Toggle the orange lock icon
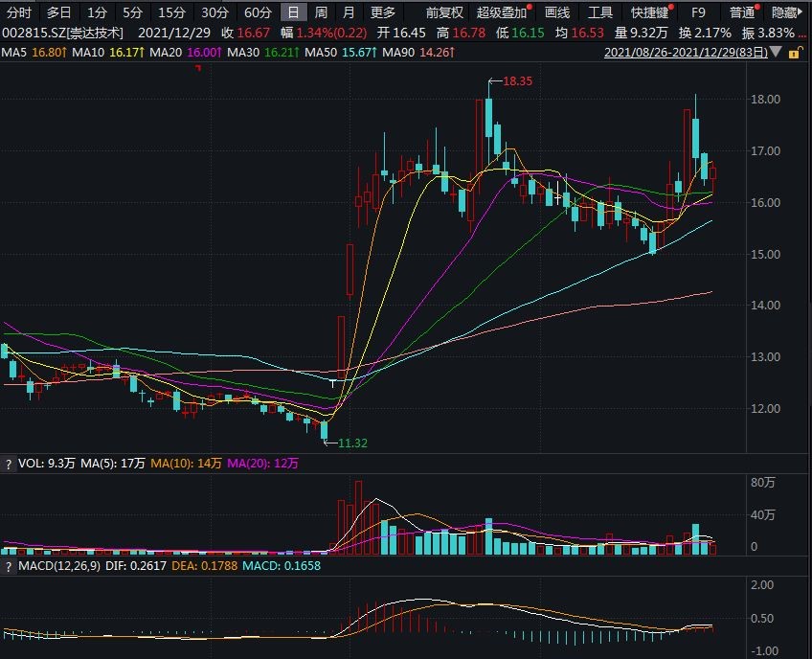Screen dimensions: 812x659 (795, 53)
